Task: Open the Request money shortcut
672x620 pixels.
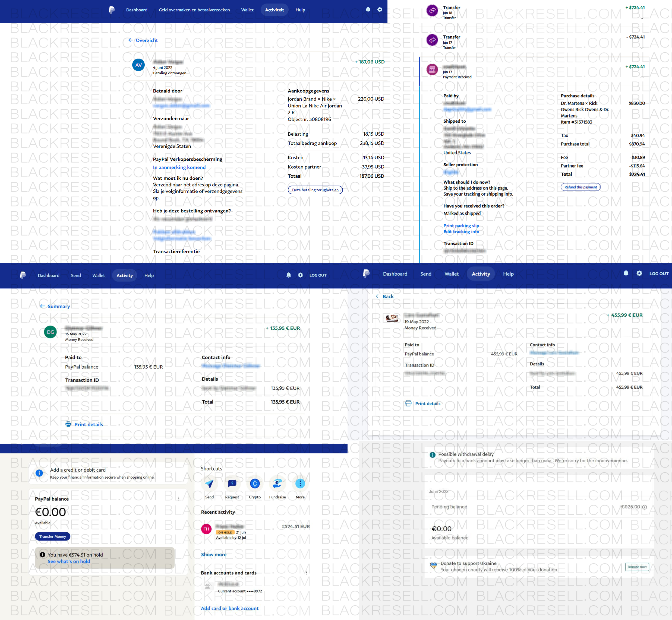Action: point(232,484)
